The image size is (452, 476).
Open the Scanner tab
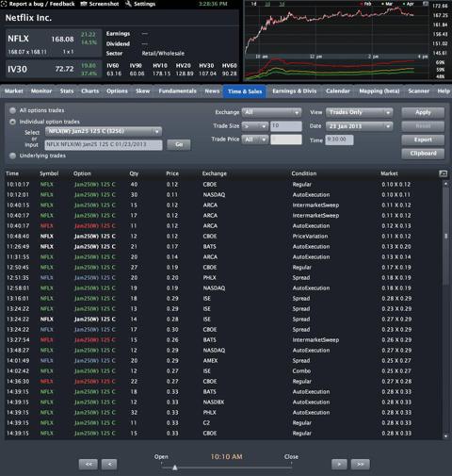pos(419,91)
